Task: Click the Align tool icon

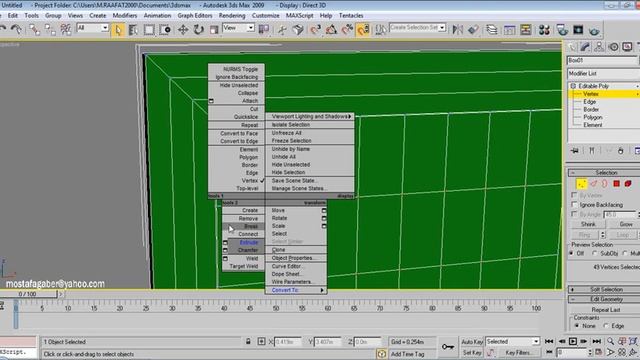Action: click(473, 29)
